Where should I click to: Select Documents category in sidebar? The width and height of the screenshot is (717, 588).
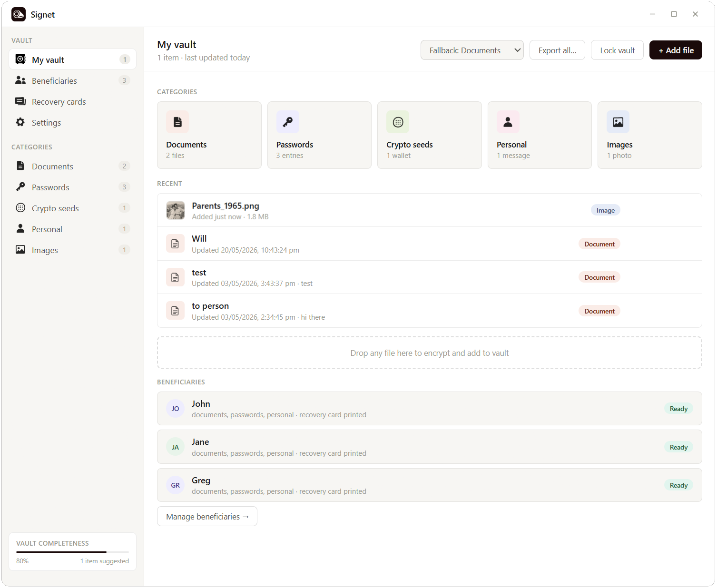72,166
